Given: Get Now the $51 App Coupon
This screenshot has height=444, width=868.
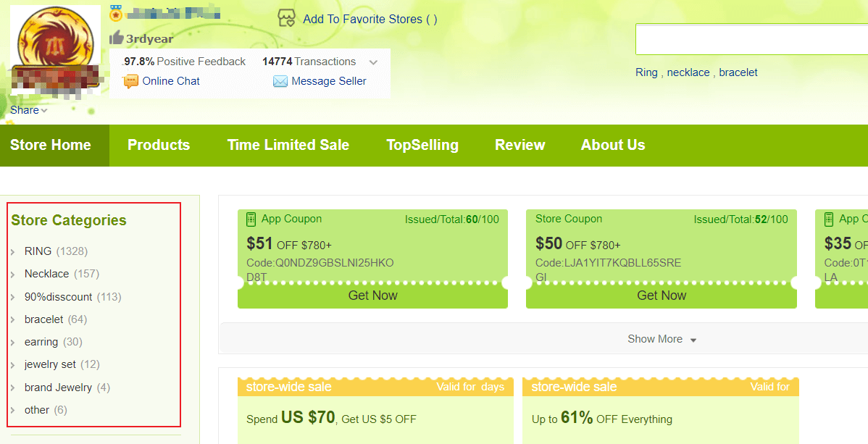Looking at the screenshot, I should pyautogui.click(x=372, y=296).
